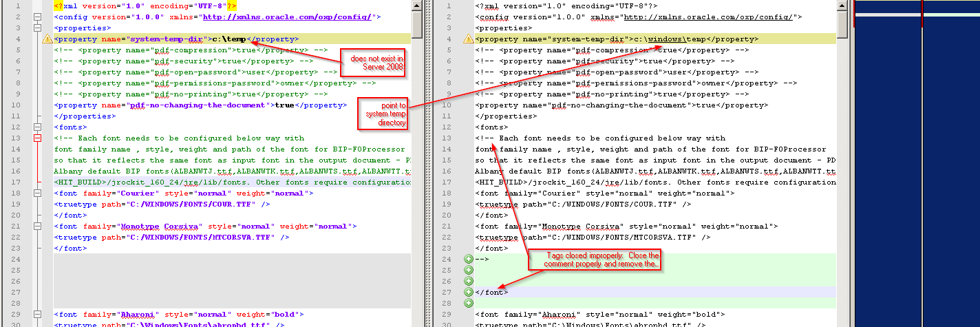Collapse the <fonts> fold marker in left pane
The image size is (980, 327).
tap(38, 127)
